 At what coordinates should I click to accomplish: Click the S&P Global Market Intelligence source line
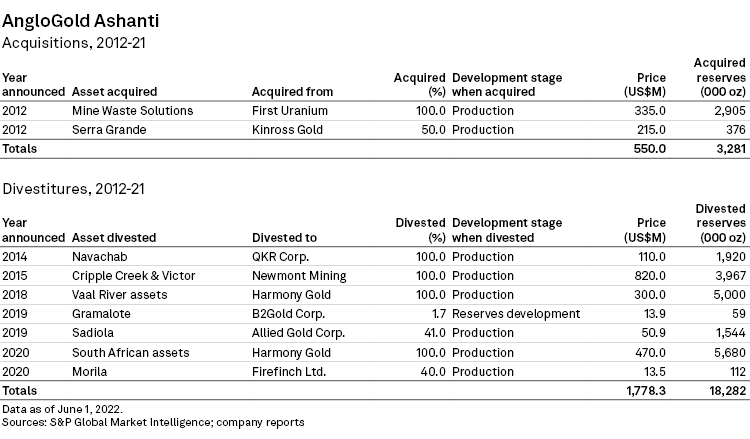click(x=153, y=423)
